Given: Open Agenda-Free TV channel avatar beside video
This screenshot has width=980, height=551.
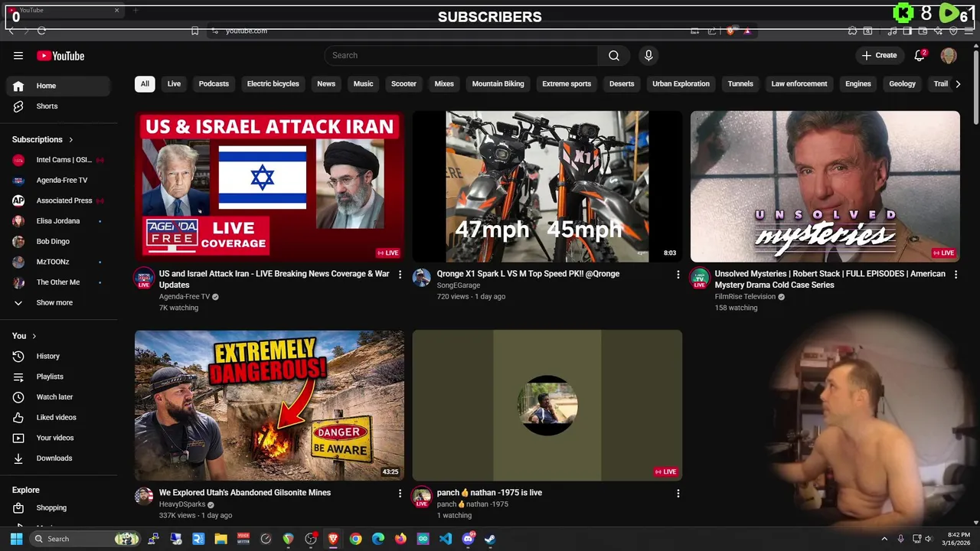Looking at the screenshot, I should pyautogui.click(x=144, y=277).
